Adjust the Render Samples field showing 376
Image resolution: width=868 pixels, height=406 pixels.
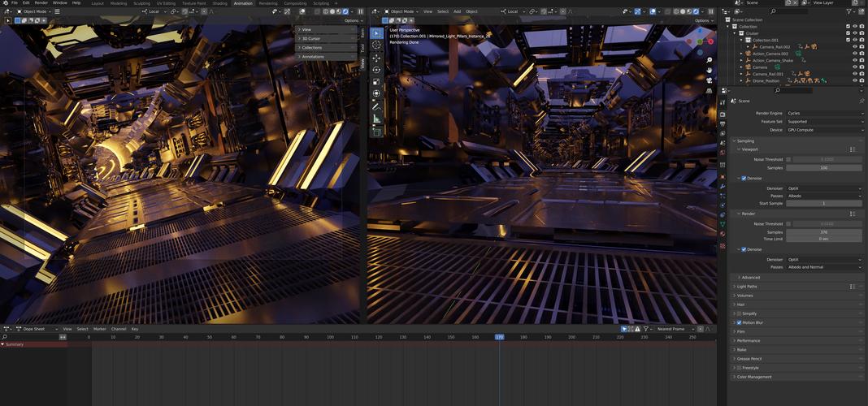pyautogui.click(x=824, y=232)
